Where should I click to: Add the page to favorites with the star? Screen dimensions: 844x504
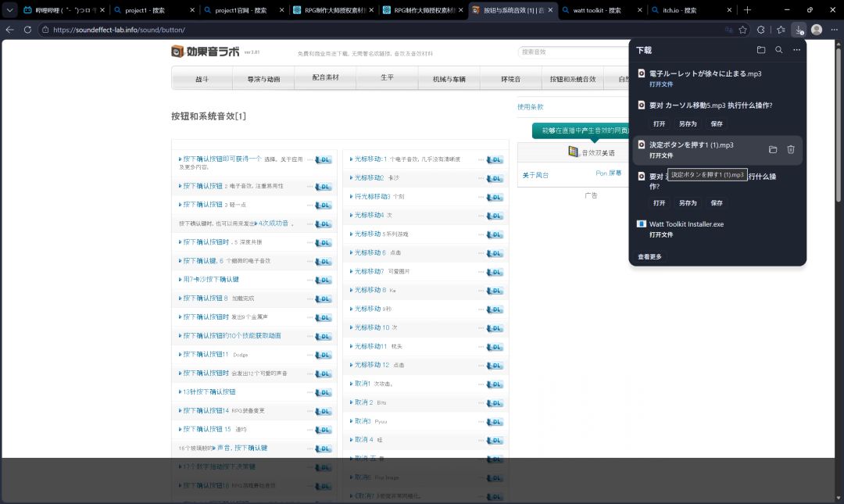[743, 30]
